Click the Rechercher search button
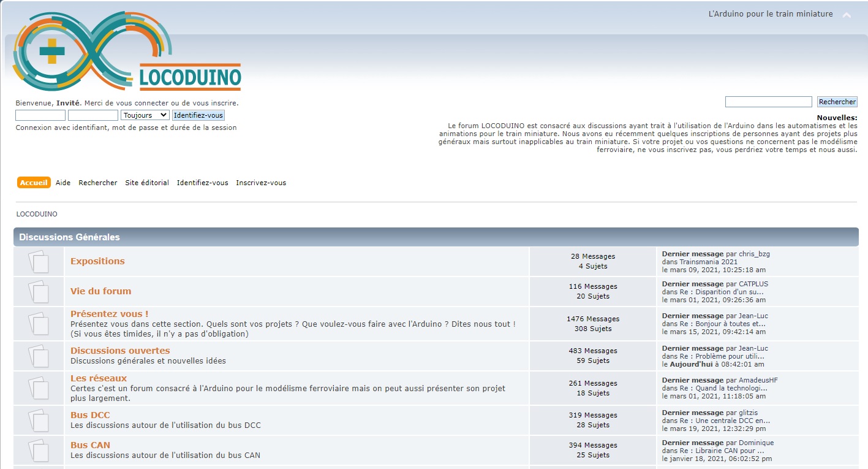The width and height of the screenshot is (868, 469). click(837, 102)
